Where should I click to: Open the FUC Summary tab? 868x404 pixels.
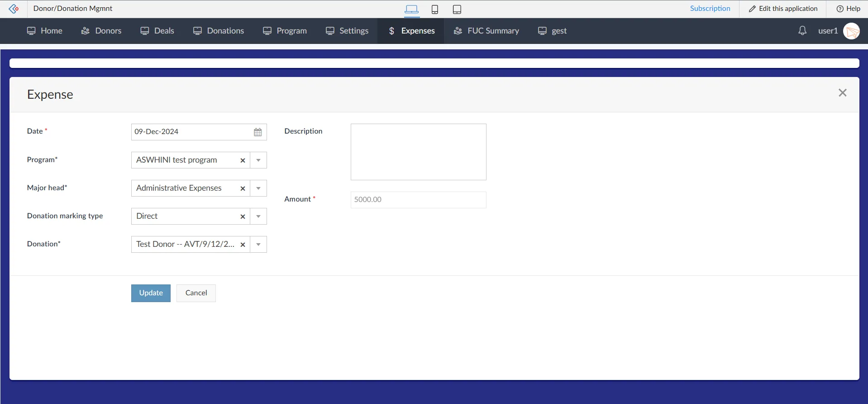(x=486, y=31)
